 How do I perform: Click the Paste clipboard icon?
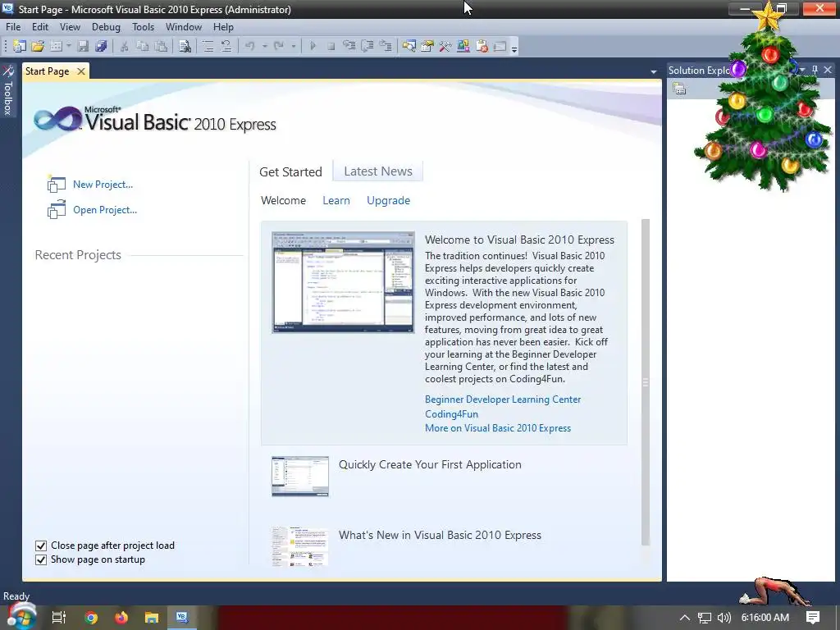(x=161, y=46)
